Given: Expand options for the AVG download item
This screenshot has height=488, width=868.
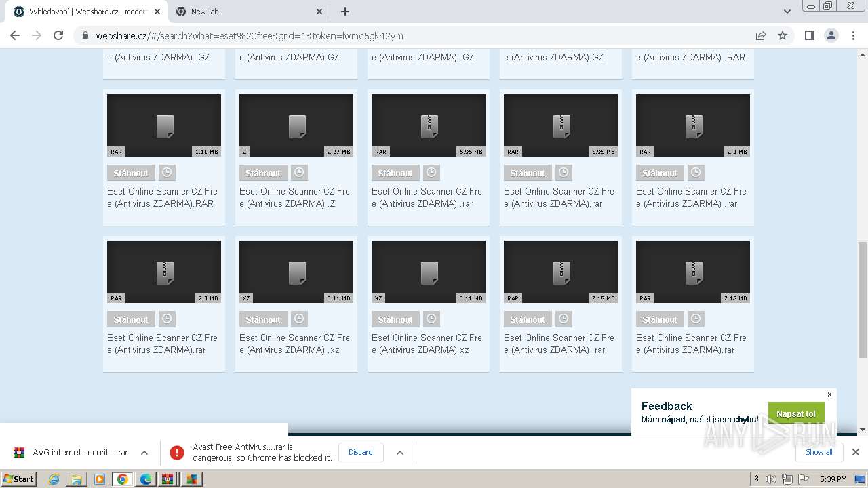Looking at the screenshot, I should pos(144,452).
